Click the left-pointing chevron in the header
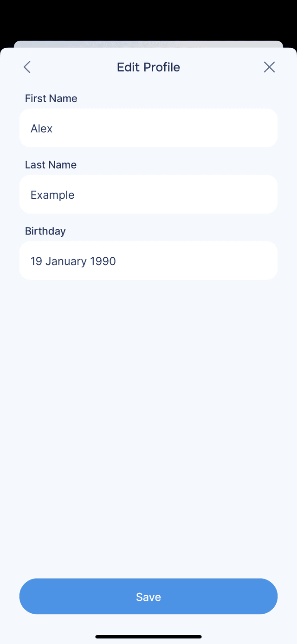The image size is (297, 644). (26, 67)
